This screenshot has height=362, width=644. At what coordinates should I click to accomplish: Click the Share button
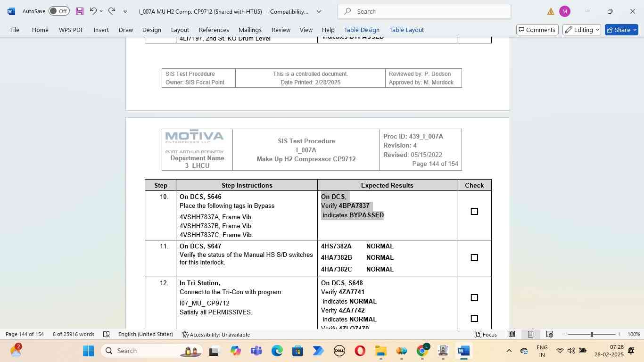(621, 30)
